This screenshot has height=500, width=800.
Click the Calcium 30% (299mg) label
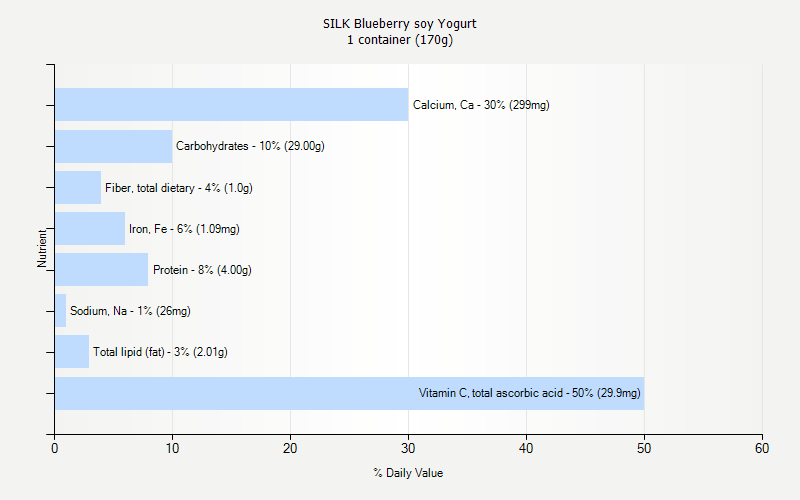point(481,105)
